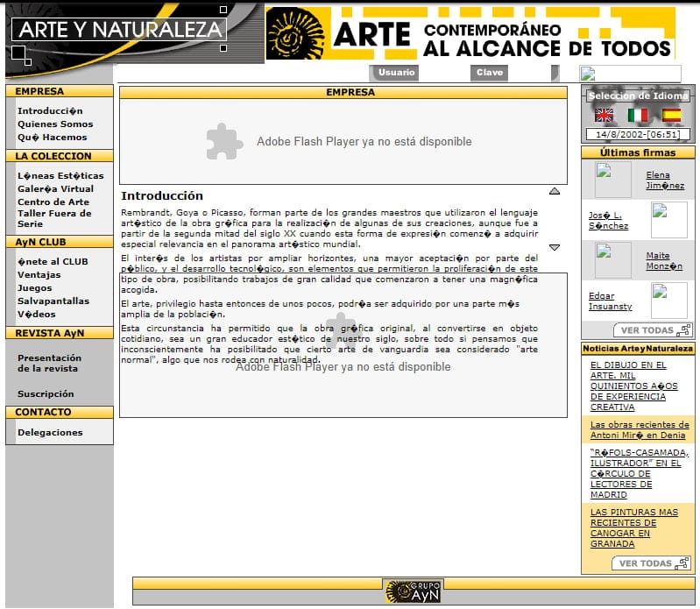Click the scroll-down triangle arrow beside the text
This screenshot has width=700, height=609.
(554, 247)
